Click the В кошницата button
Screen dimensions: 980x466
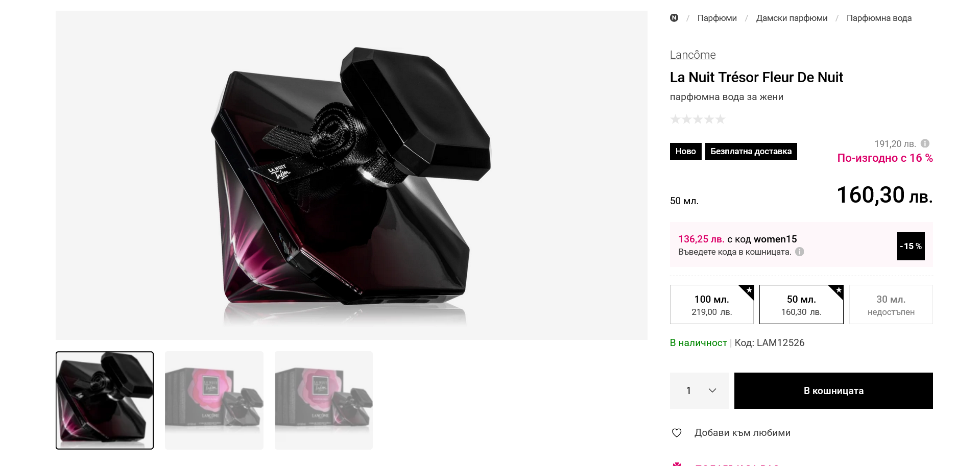click(x=833, y=390)
